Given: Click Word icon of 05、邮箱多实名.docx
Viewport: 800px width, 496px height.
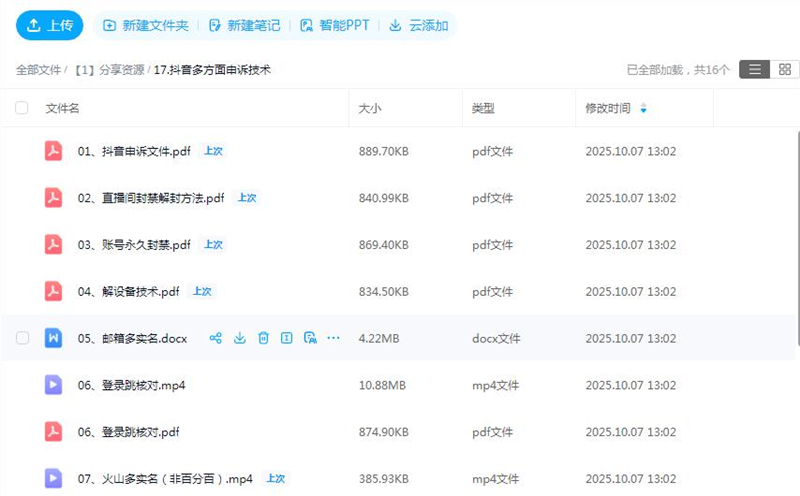Looking at the screenshot, I should pos(54,338).
